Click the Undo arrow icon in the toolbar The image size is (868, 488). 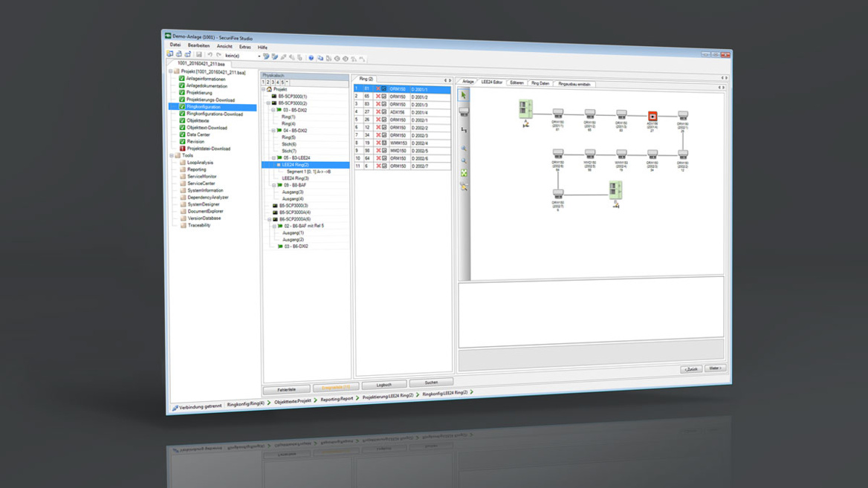click(x=210, y=56)
